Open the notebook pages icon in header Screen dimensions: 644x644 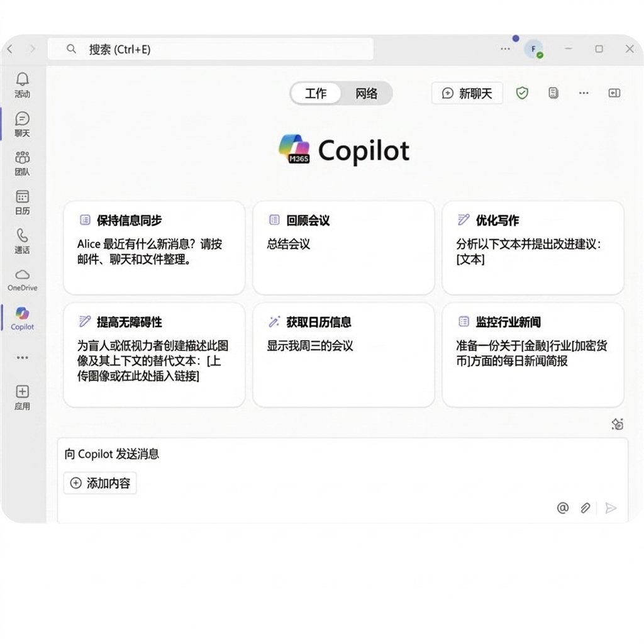(x=553, y=93)
